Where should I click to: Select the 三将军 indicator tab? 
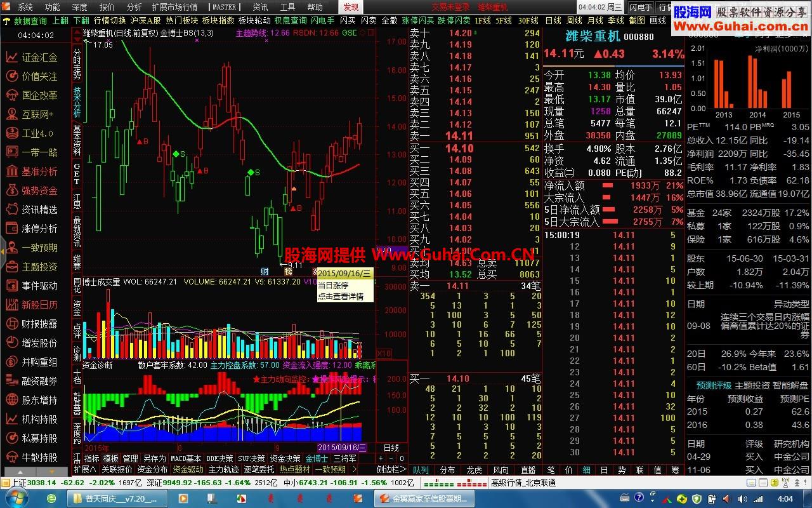point(345,458)
